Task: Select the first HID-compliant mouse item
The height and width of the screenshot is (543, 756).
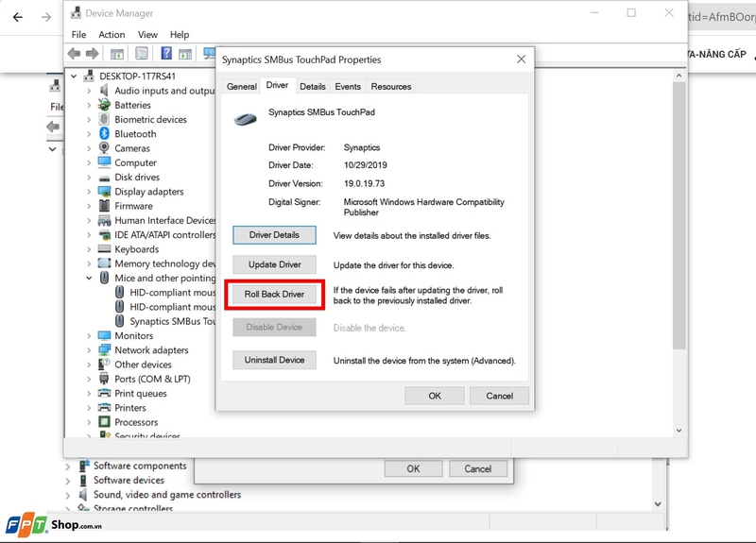Action: (165, 293)
